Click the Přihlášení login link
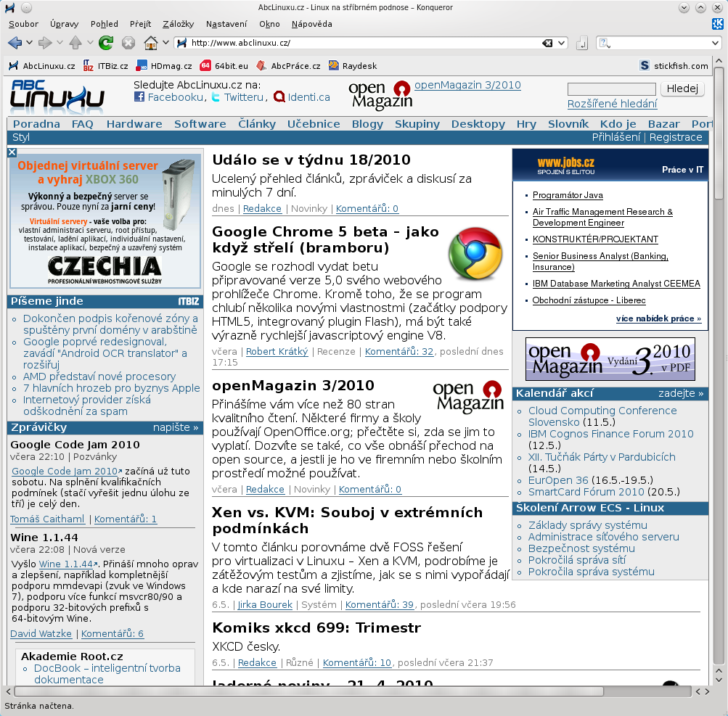Image resolution: width=728 pixels, height=716 pixels. pos(615,137)
